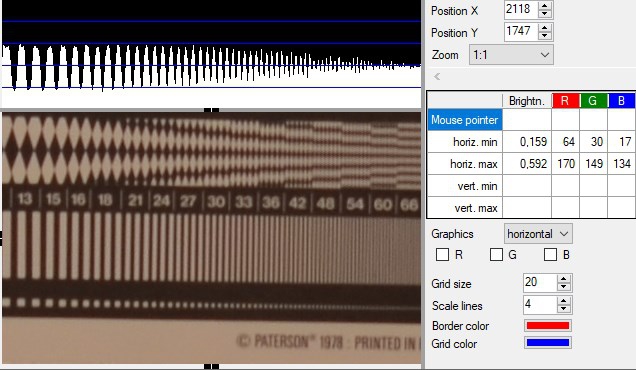Increase the Position X value

545,5
